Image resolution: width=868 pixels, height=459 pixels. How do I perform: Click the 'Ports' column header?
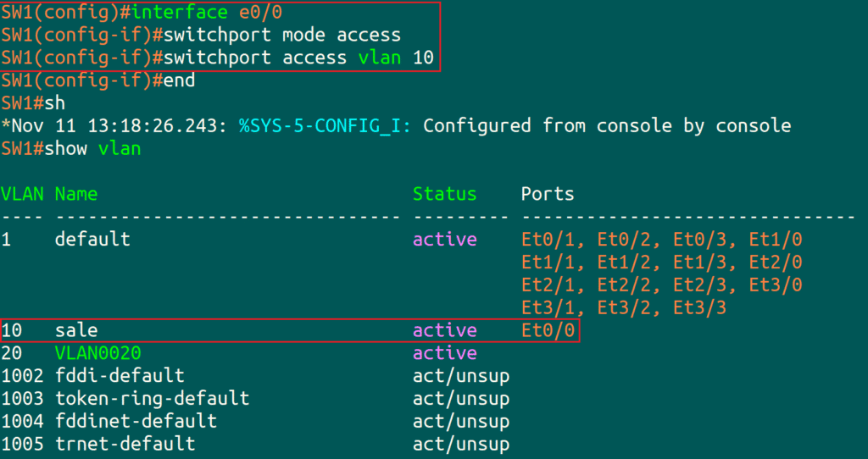[x=548, y=194]
